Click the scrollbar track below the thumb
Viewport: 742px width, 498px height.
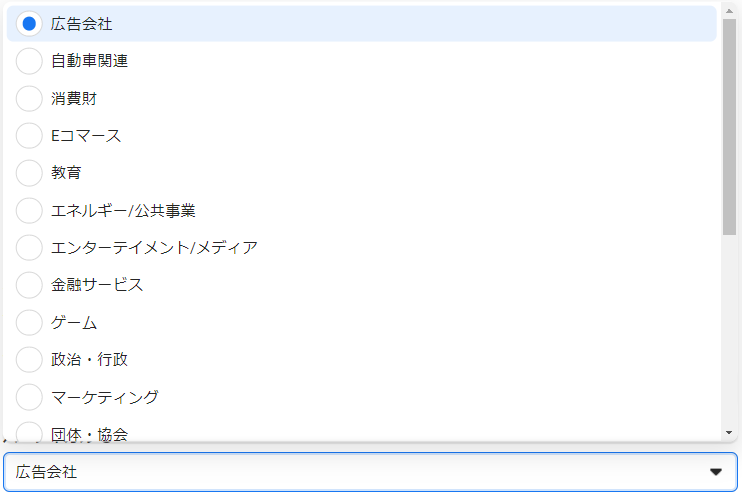729,330
